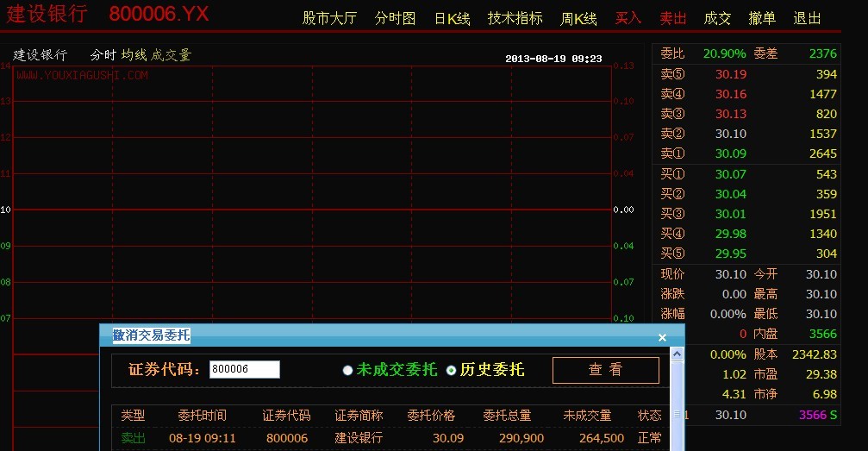Click the 市盈 value 29.38
This screenshot has height=451, width=868.
pyautogui.click(x=821, y=374)
